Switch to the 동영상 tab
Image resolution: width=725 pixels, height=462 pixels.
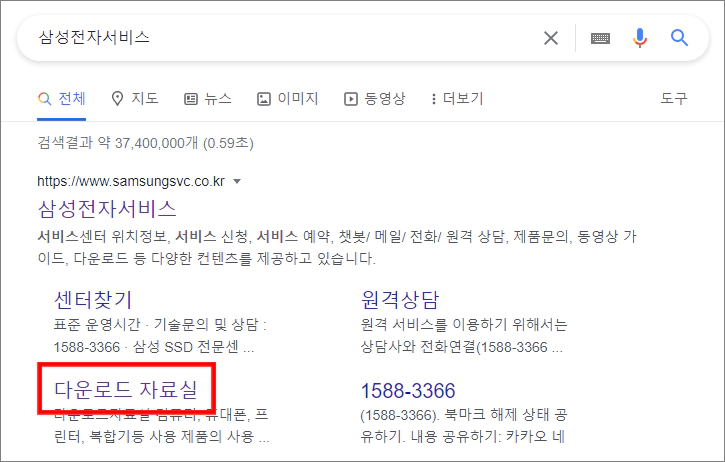pos(375,99)
